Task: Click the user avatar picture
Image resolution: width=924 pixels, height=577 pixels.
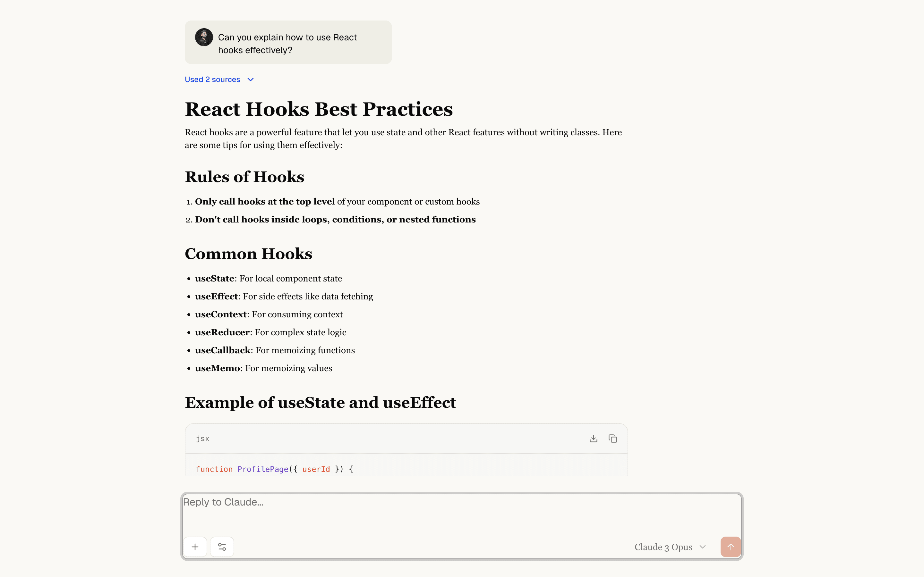Action: [204, 38]
